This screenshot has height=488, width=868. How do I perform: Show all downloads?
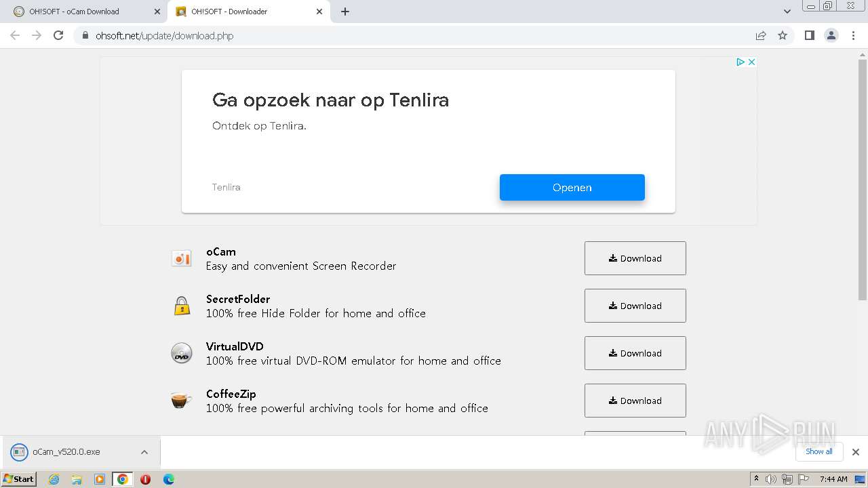click(x=819, y=451)
